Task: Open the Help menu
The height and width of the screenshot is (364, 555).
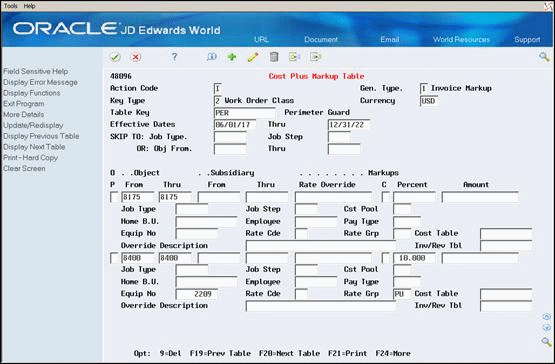Action: [x=29, y=6]
